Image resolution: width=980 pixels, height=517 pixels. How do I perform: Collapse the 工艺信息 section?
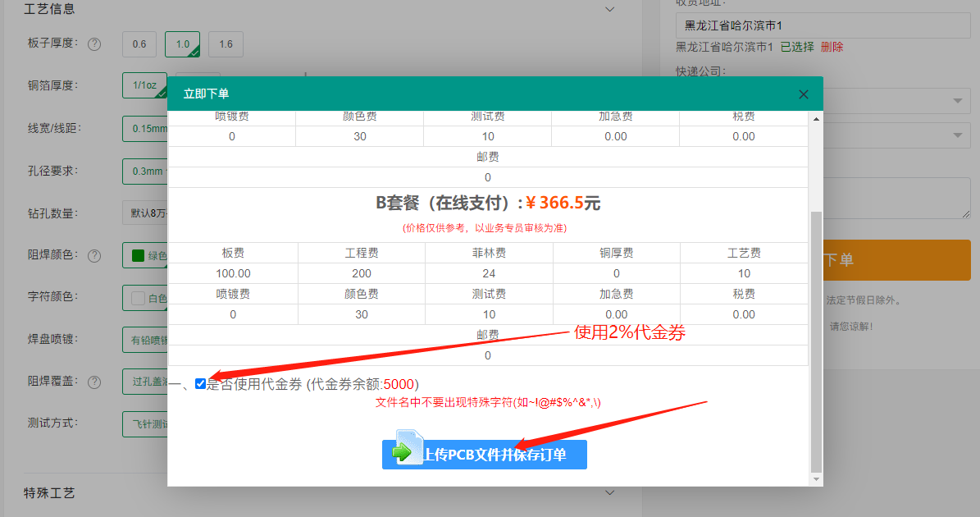[609, 8]
